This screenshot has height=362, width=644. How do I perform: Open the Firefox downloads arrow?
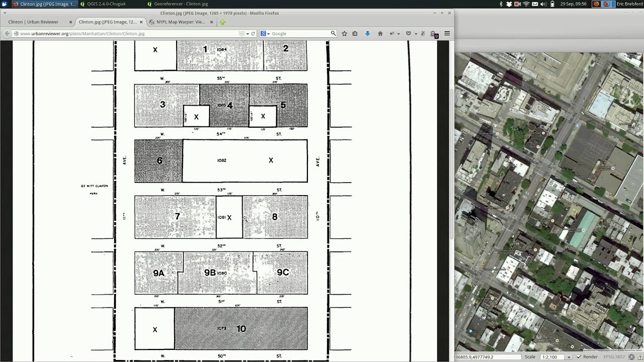click(x=367, y=34)
